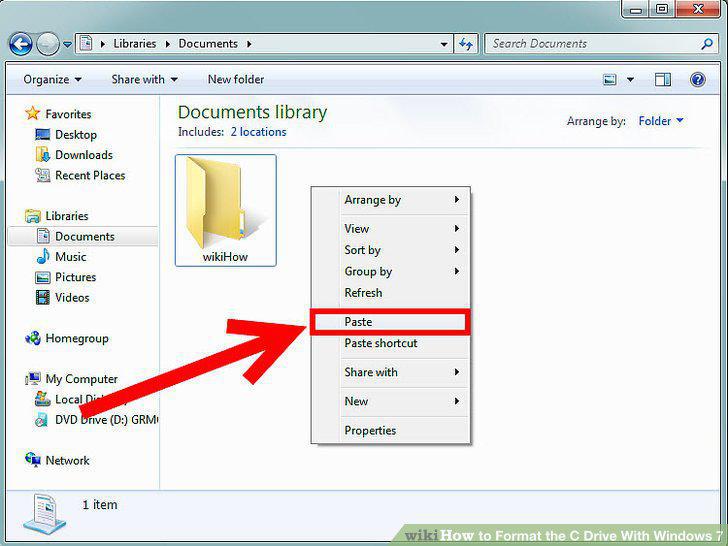The height and width of the screenshot is (546, 728).
Task: Click the New folder button
Action: point(236,79)
